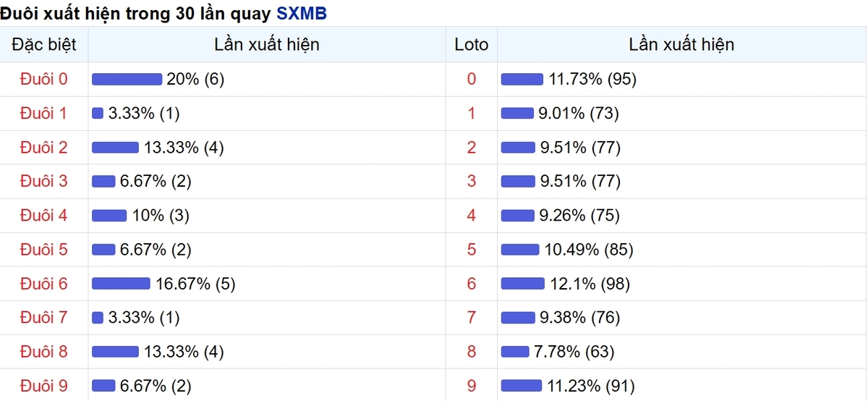
Task: Open the SXMB link in title
Action: (302, 14)
